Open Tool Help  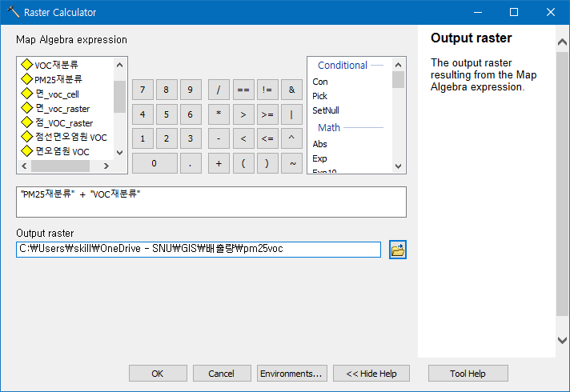point(468,374)
